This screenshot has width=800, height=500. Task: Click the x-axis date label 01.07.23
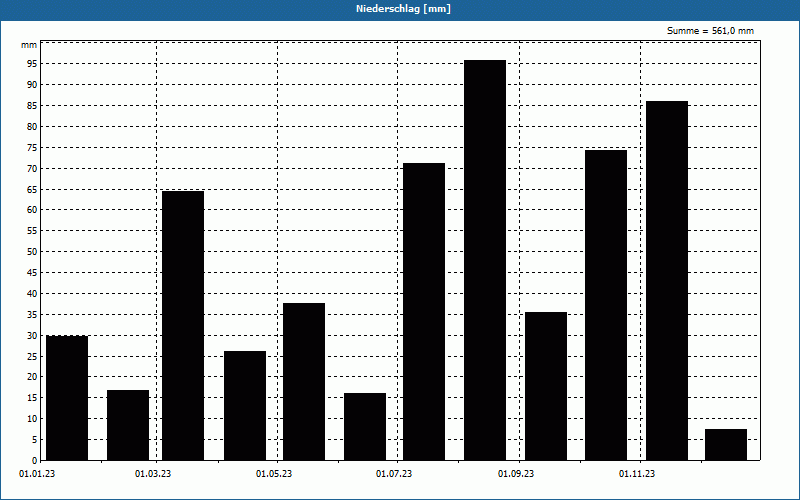coord(394,474)
